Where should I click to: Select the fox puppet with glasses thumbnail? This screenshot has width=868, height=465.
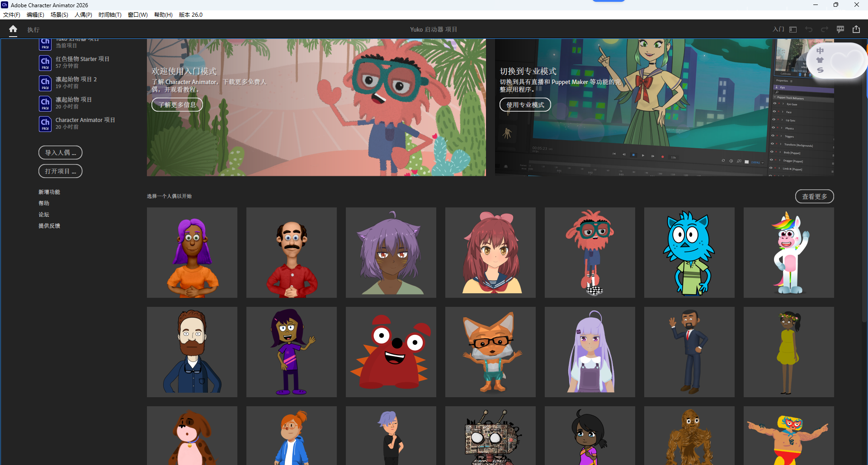point(490,352)
